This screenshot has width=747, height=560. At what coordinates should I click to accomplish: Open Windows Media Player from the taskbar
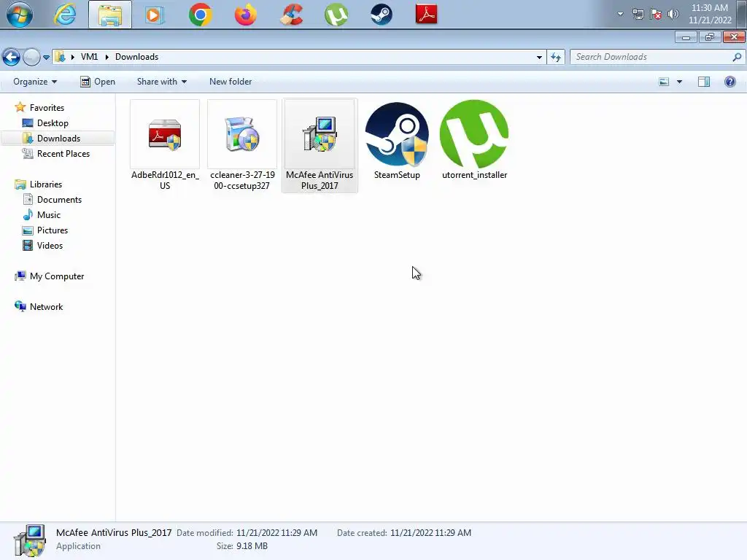tap(155, 15)
